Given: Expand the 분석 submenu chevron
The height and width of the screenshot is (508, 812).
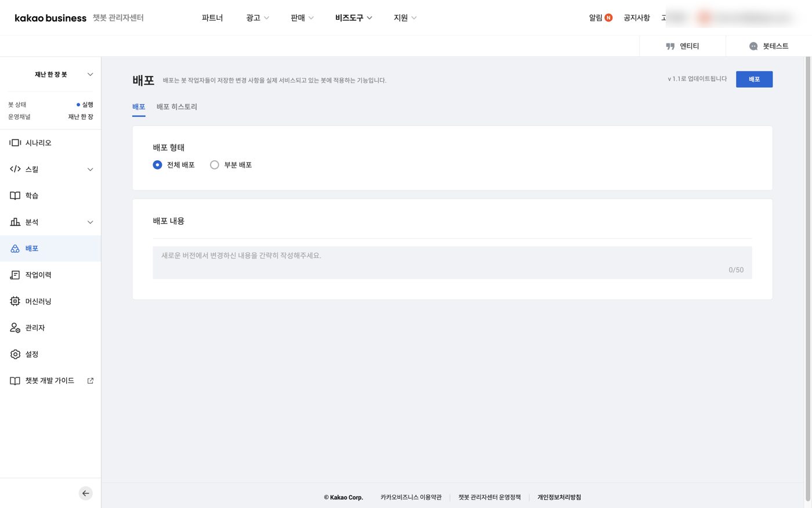Looking at the screenshot, I should [x=90, y=222].
